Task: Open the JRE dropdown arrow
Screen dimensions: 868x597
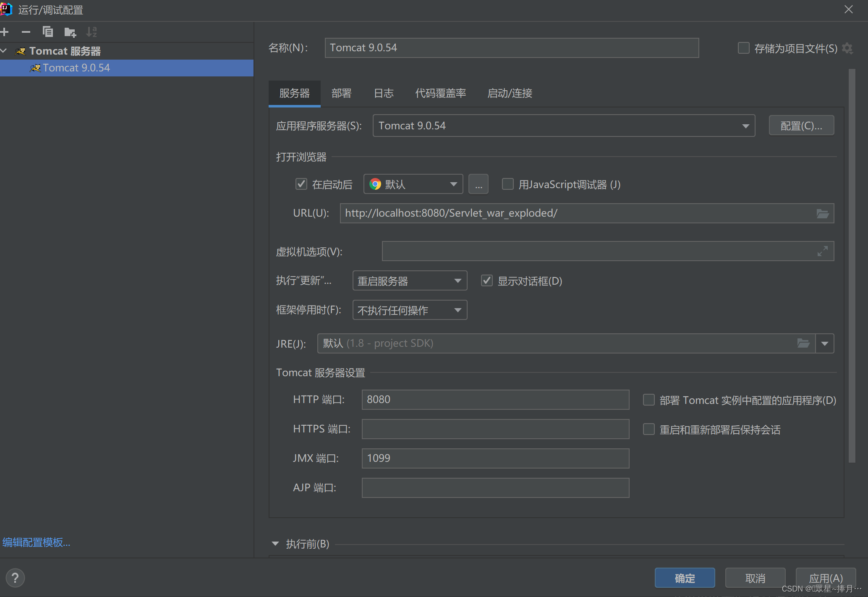Action: 825,343
